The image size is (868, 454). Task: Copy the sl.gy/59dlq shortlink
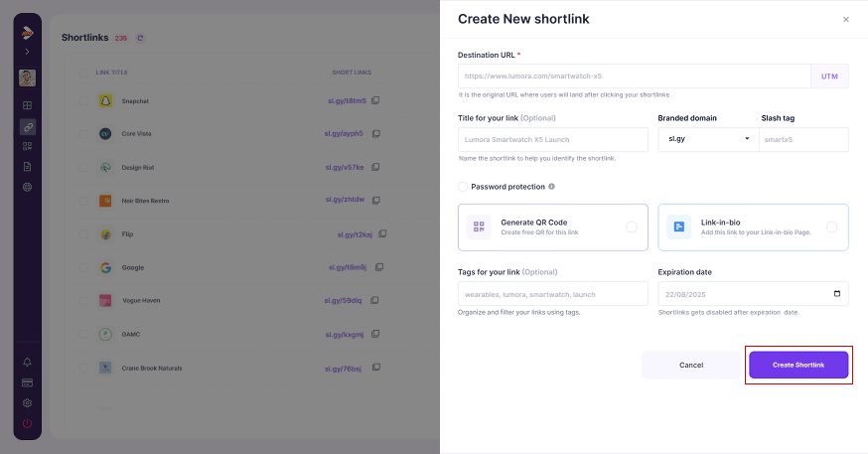pyautogui.click(x=374, y=300)
